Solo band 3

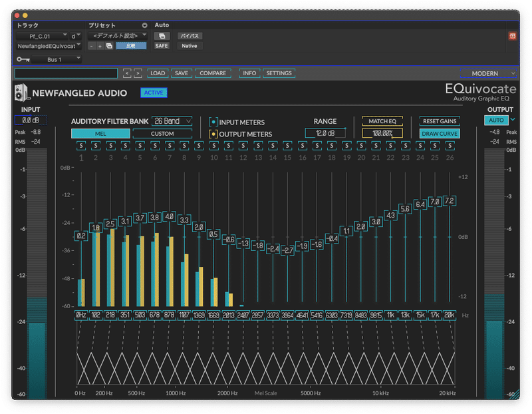click(110, 146)
